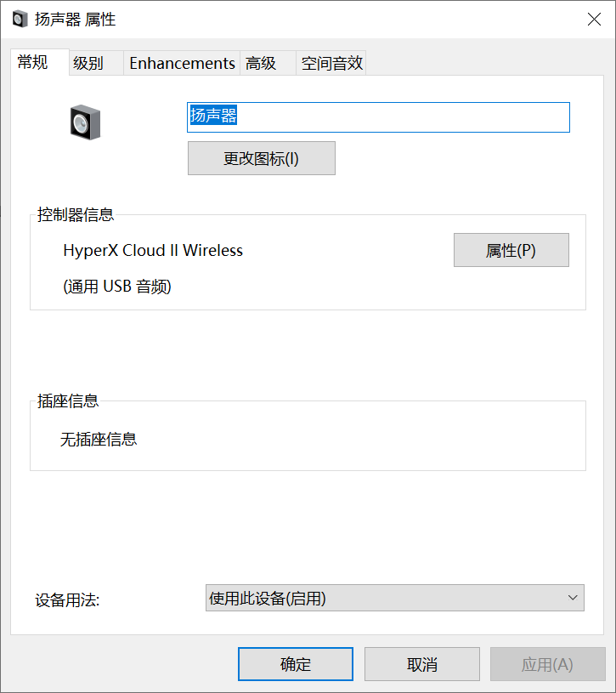The width and height of the screenshot is (616, 693).
Task: Click the 扬声器 属性 window title text
Action: pyautogui.click(x=76, y=20)
